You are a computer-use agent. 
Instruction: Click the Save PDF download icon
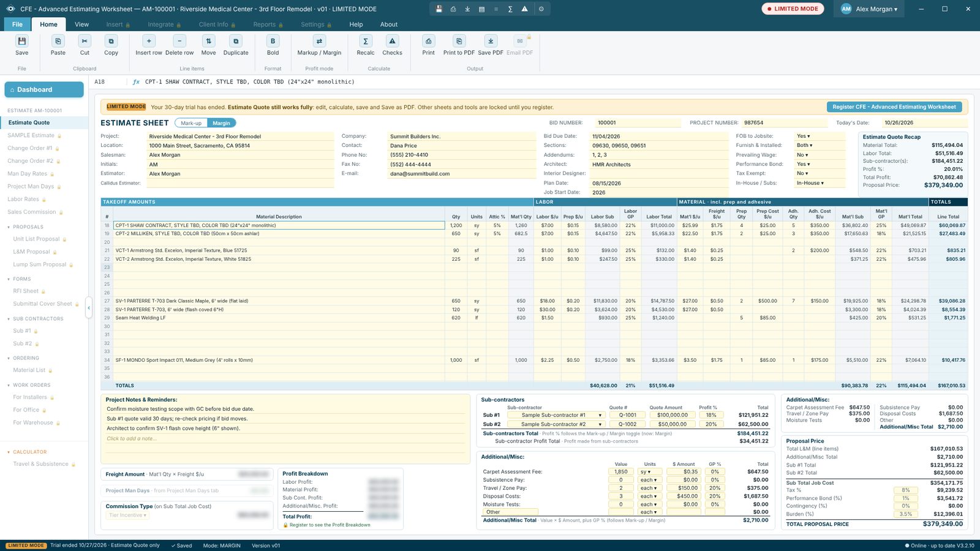491,41
